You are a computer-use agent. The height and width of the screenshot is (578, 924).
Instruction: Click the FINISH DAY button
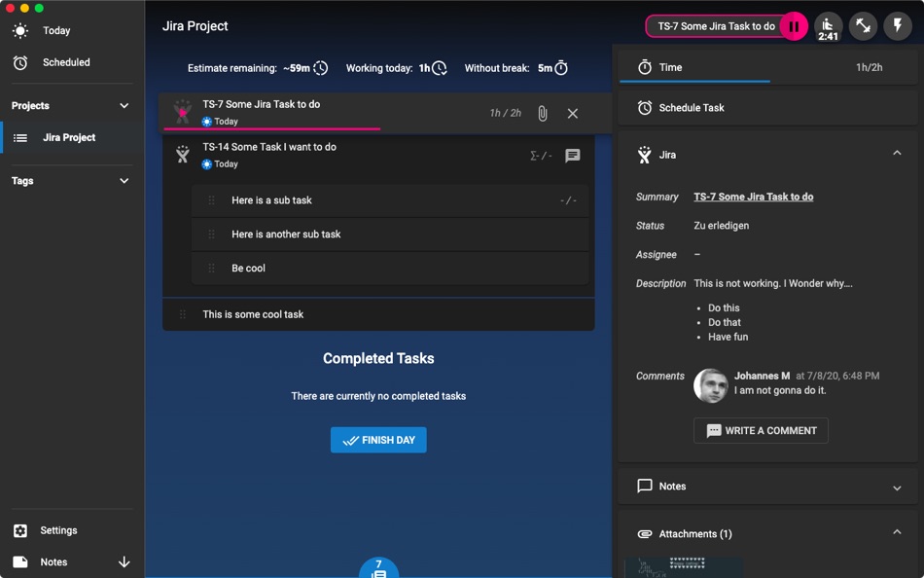378,440
